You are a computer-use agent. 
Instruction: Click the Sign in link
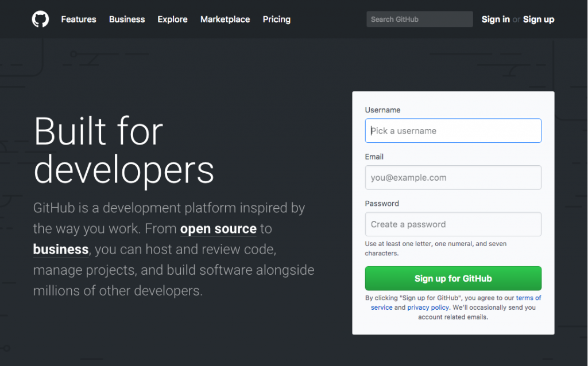495,19
